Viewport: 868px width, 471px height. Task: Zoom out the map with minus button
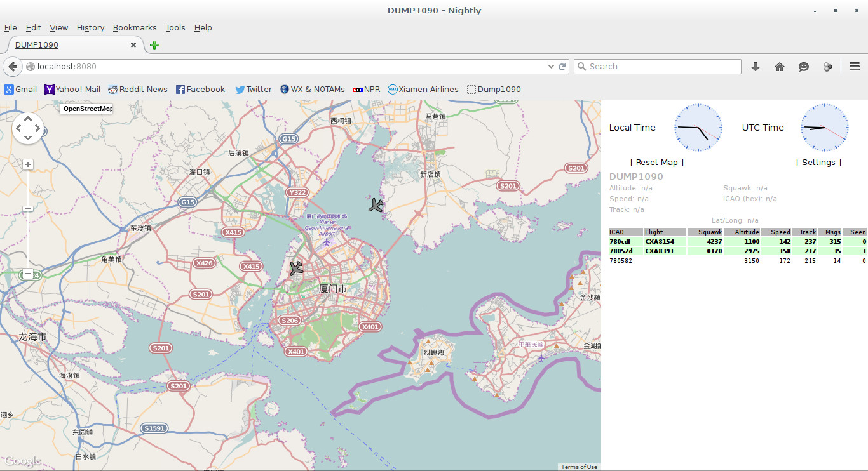click(28, 274)
